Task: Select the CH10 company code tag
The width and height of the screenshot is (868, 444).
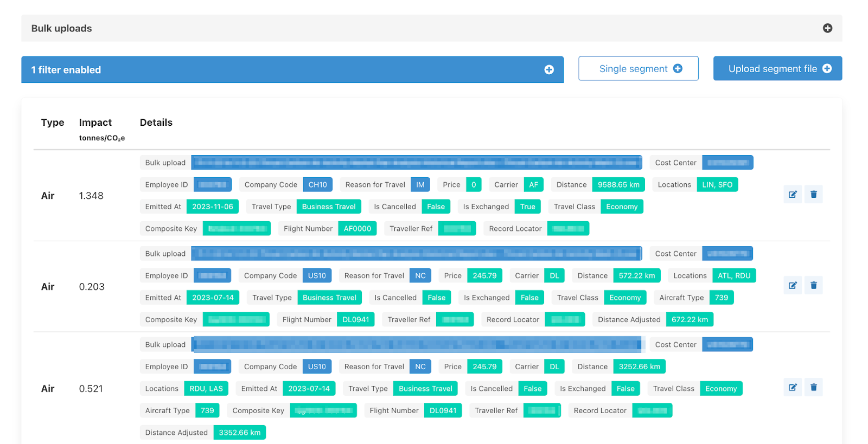Action: point(317,185)
